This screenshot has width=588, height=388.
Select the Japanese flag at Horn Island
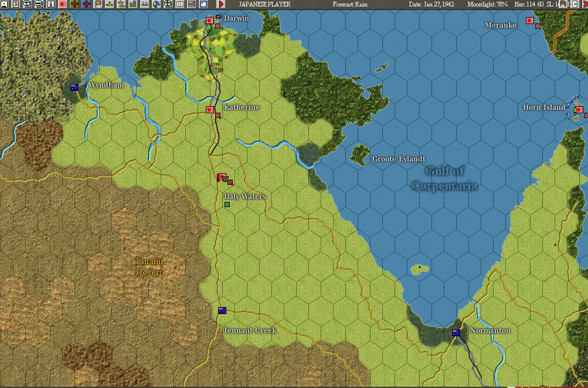click(x=579, y=110)
